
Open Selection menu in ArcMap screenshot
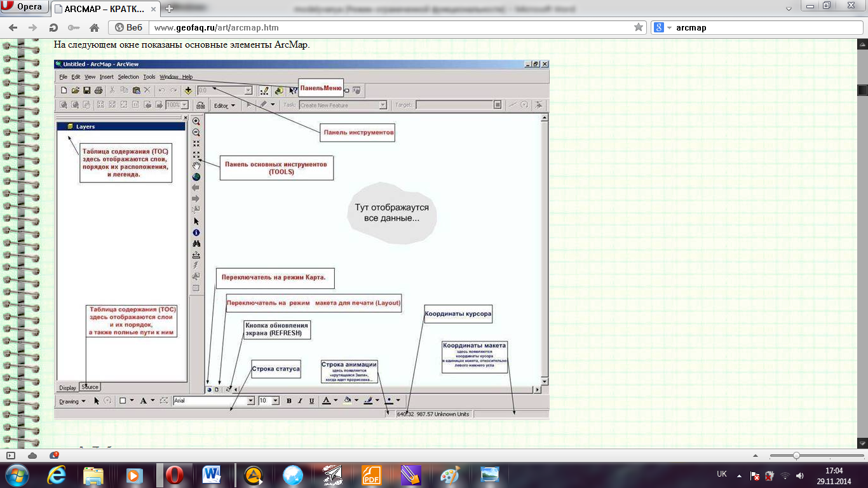pyautogui.click(x=128, y=77)
